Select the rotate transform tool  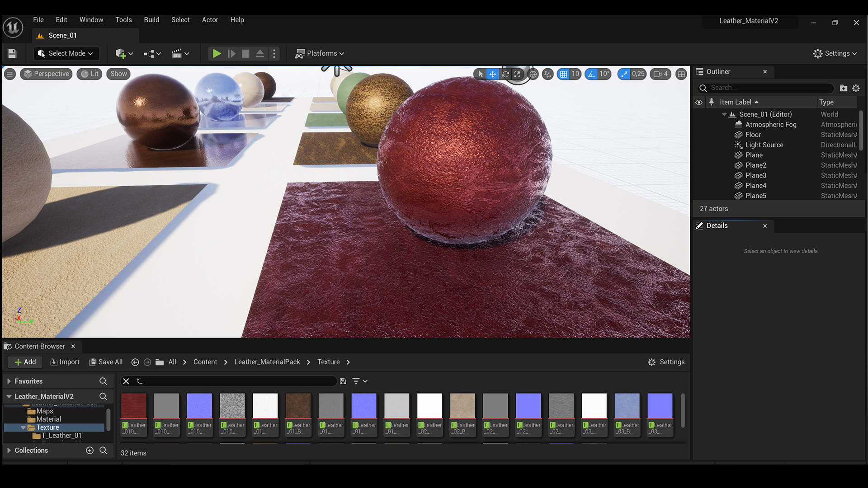505,74
